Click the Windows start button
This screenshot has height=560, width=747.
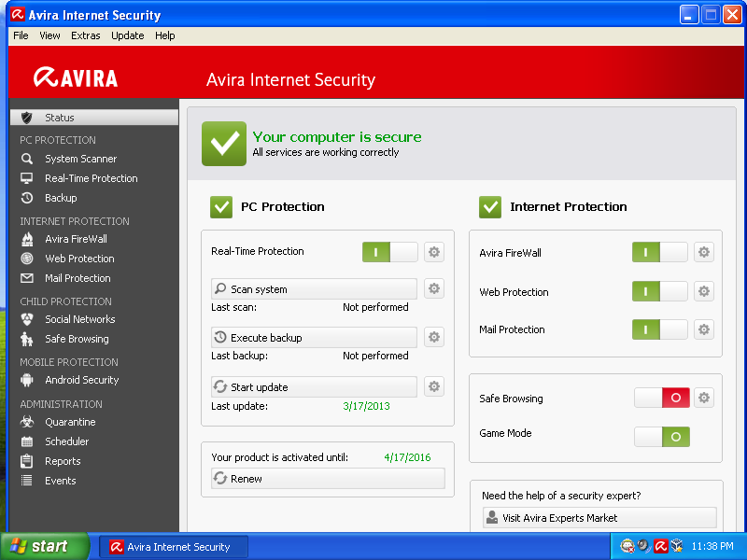point(44,546)
